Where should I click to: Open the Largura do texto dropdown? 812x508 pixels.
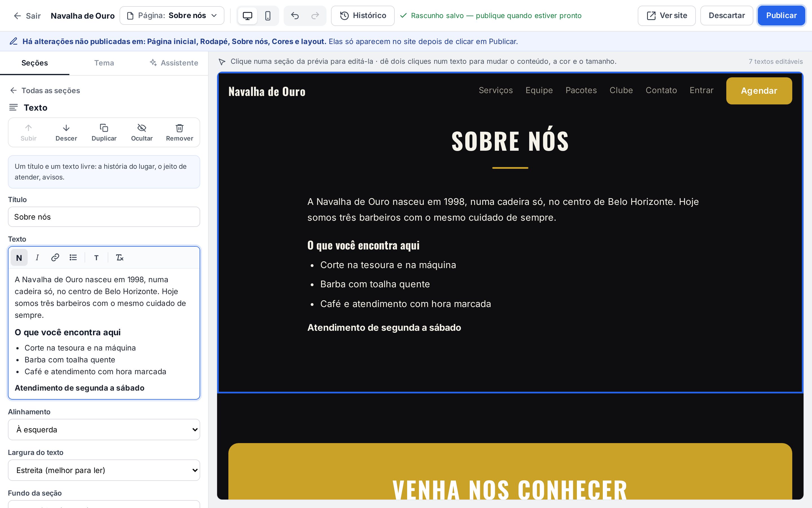104,470
